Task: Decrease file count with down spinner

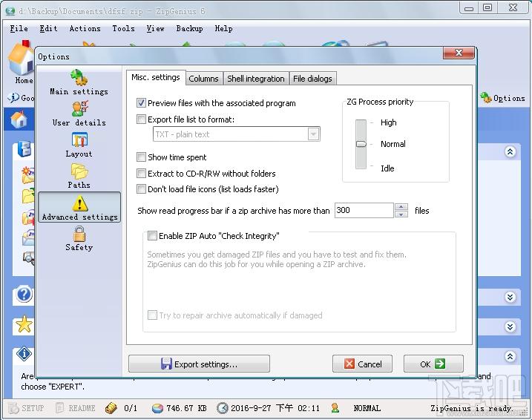Action: click(401, 214)
